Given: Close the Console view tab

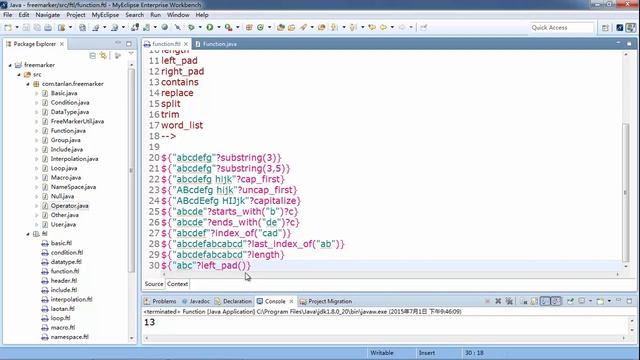Looking at the screenshot, I should coord(291,301).
